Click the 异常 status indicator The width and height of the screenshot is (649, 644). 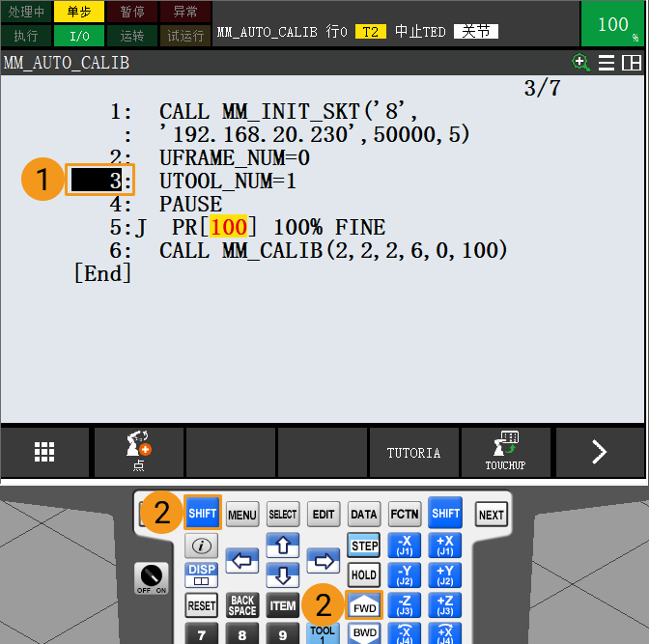pyautogui.click(x=185, y=12)
